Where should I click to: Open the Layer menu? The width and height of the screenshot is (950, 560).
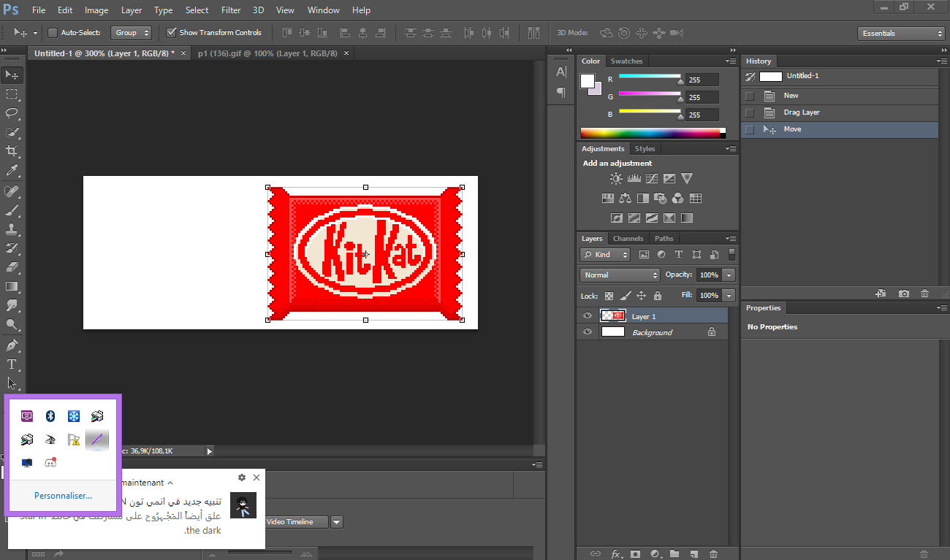pos(132,10)
